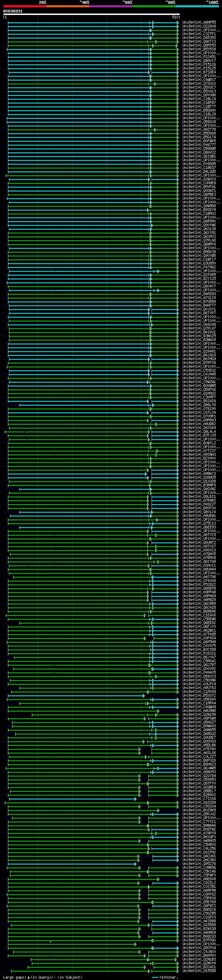Click the query sequence ID AV636931
This screenshot has height=980, width=222.
13,11
